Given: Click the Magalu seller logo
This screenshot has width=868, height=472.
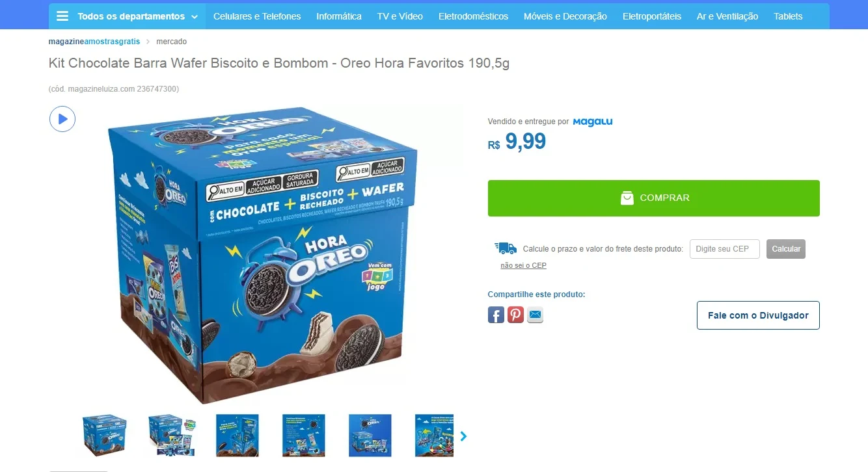Looking at the screenshot, I should click(x=593, y=122).
